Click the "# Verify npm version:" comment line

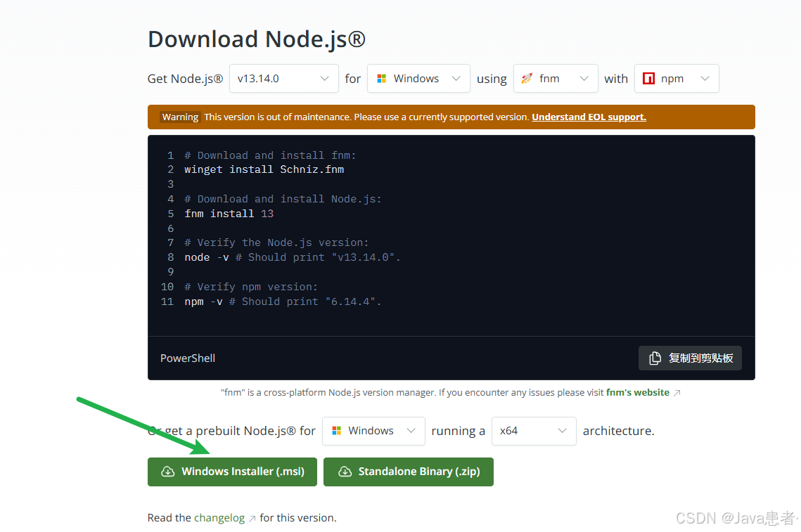(251, 287)
